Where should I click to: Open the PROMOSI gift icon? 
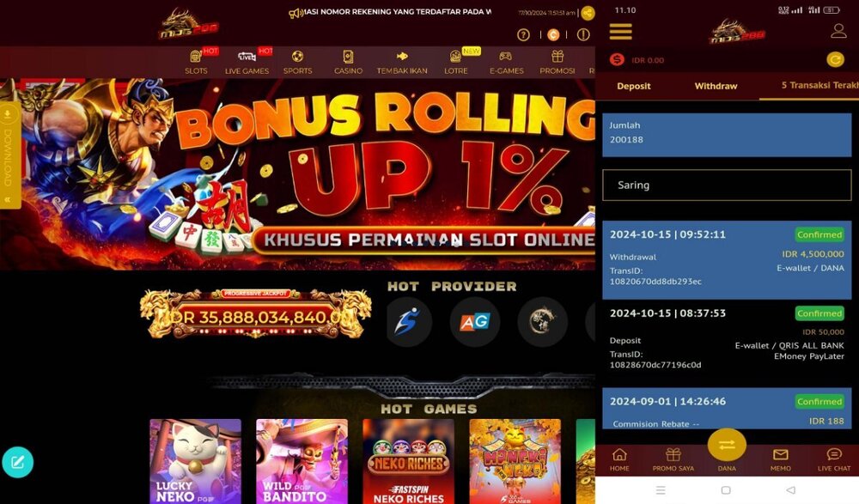coord(557,56)
